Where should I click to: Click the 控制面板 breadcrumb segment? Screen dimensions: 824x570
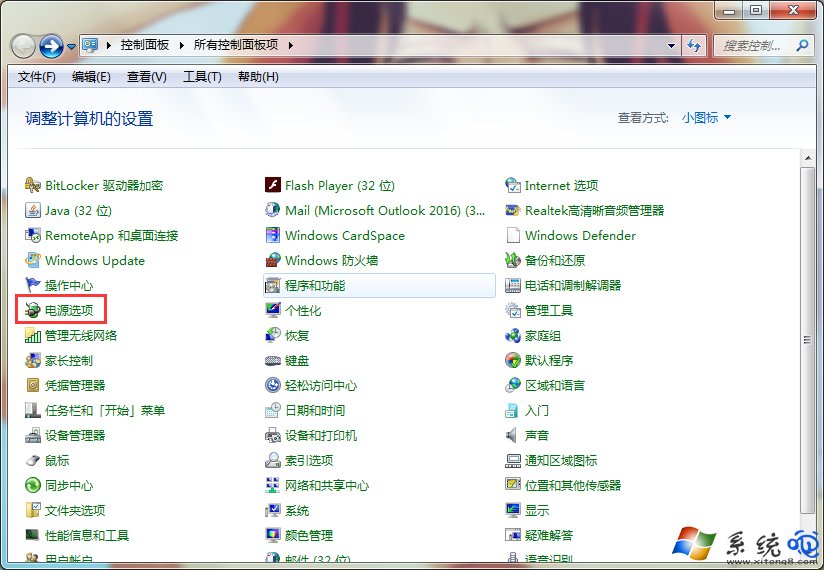(x=145, y=45)
